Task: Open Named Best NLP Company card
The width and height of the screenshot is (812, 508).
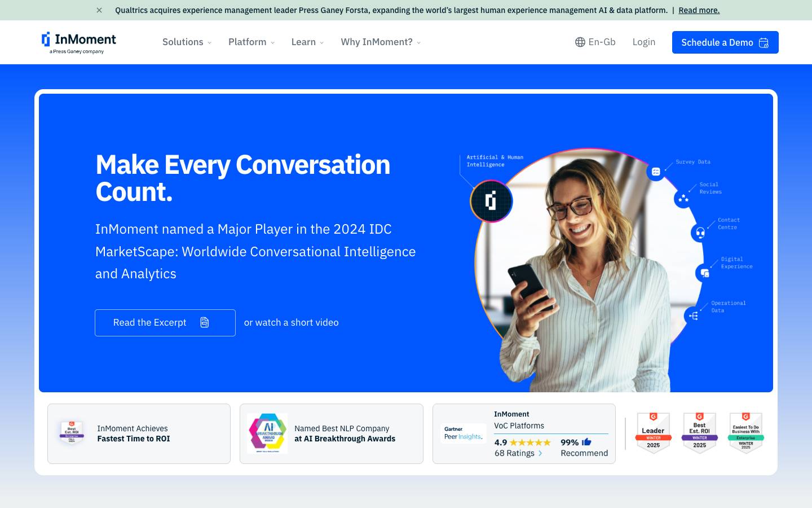Action: coord(332,433)
